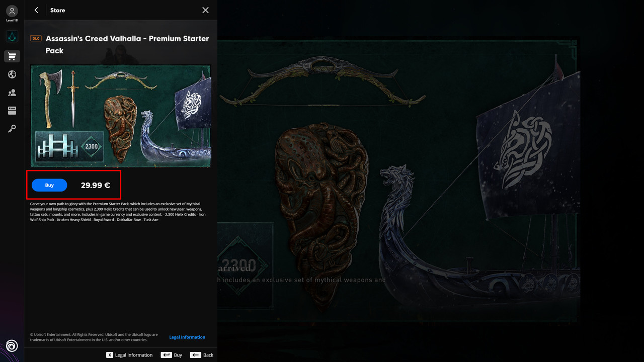Viewport: 644px width, 362px height.
Task: Open the friends icon in the sidebar
Action: pos(12,93)
